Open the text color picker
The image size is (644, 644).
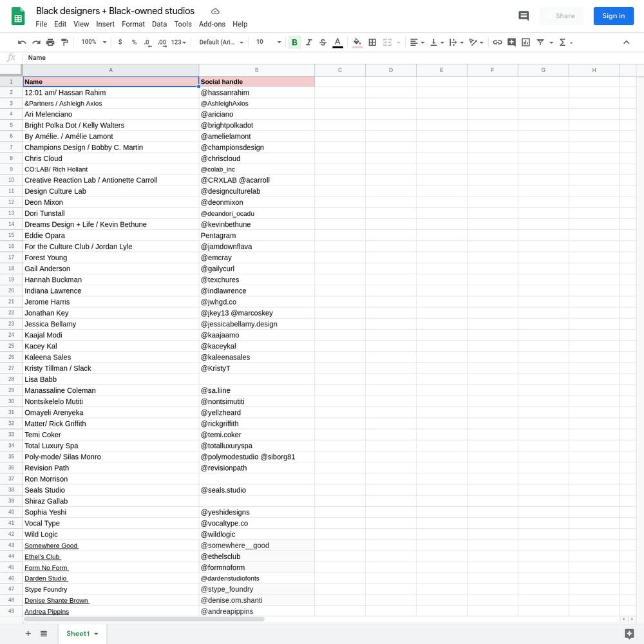pos(337,43)
